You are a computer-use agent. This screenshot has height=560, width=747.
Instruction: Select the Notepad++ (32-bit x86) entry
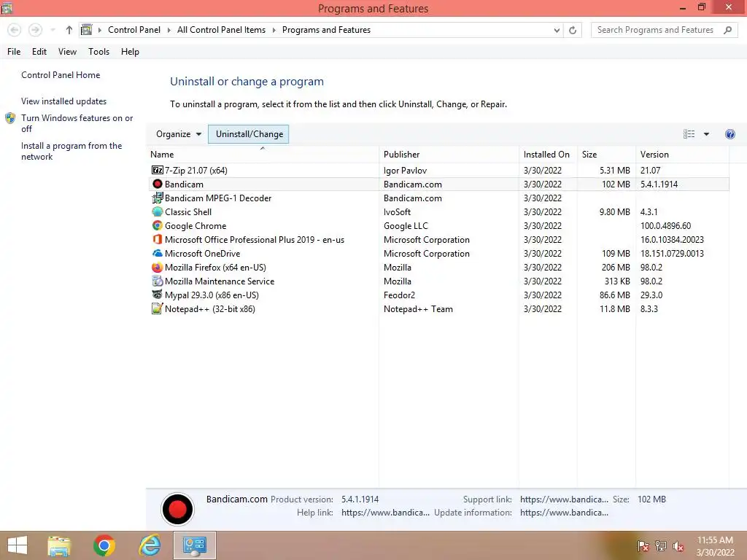point(209,309)
